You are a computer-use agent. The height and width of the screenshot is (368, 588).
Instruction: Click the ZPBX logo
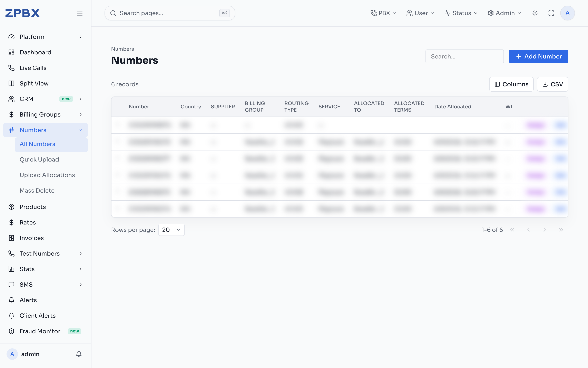(23, 13)
